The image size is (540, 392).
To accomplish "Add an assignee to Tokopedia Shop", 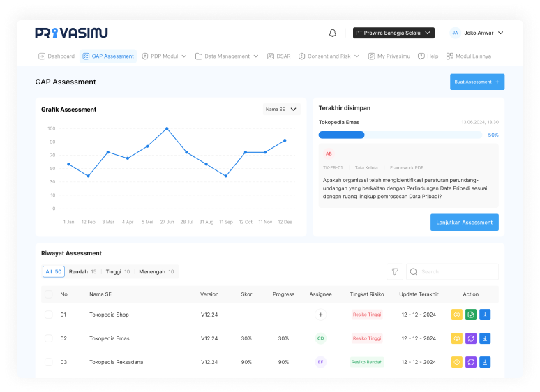I will coord(321,315).
